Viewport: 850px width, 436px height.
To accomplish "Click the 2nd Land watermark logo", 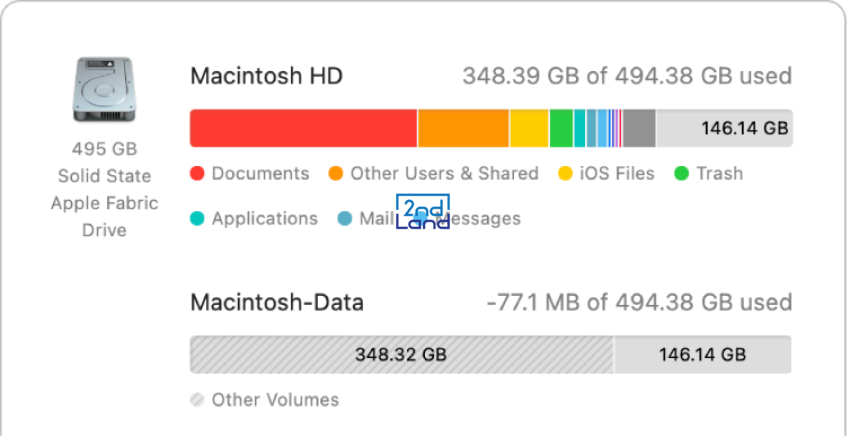I will point(423,212).
